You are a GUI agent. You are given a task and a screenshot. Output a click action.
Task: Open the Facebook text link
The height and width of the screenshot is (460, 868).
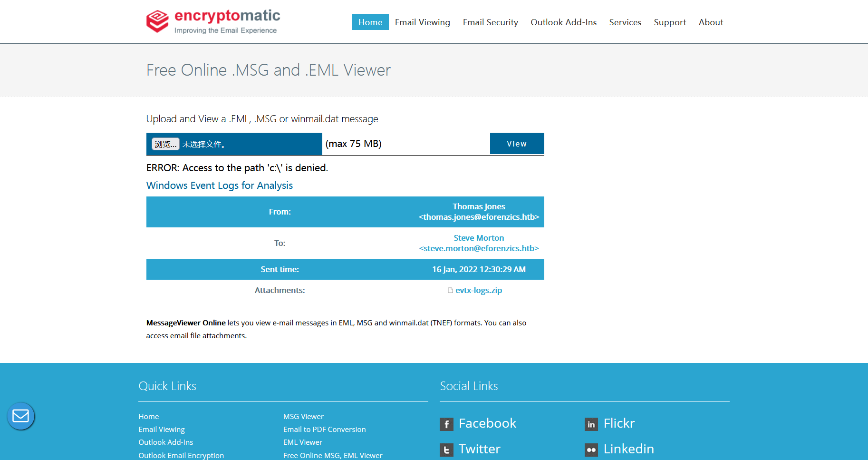click(x=487, y=423)
